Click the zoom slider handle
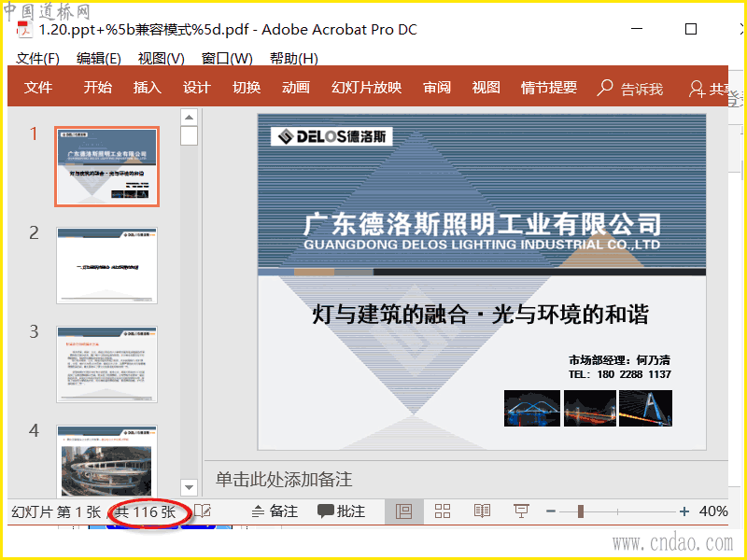The image size is (747, 560). pyautogui.click(x=580, y=511)
